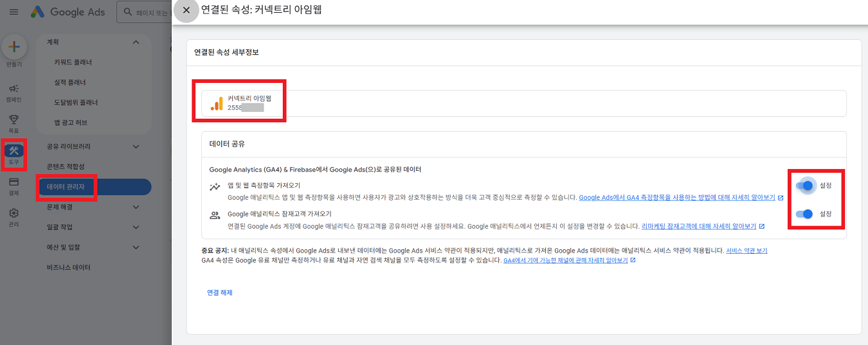
Task: Click the 연결된 속성 세부정보 heading
Action: 226,52
